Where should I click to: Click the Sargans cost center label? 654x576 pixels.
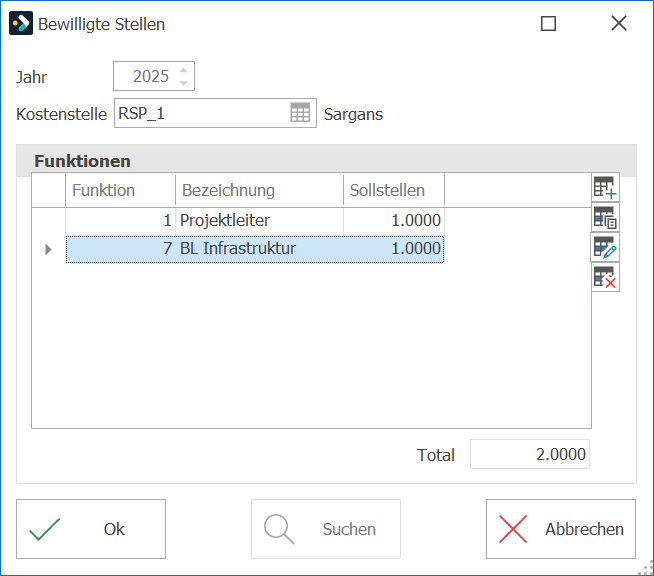[353, 114]
